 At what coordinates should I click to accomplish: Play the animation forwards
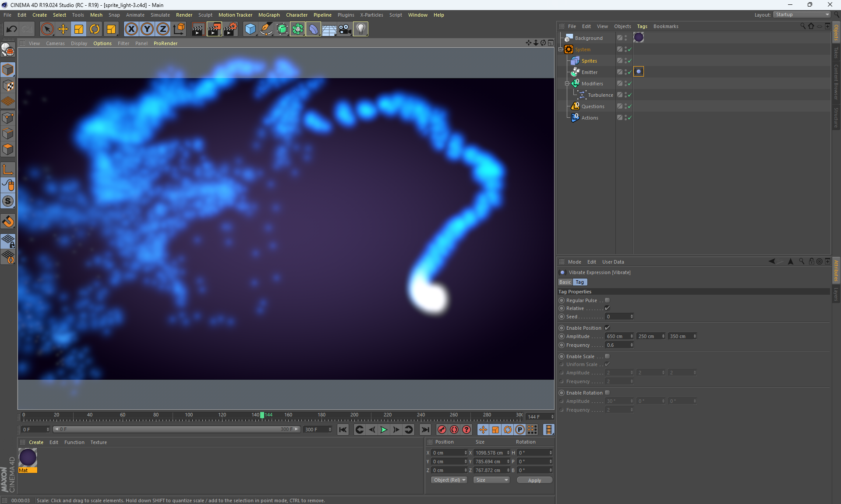[384, 430]
